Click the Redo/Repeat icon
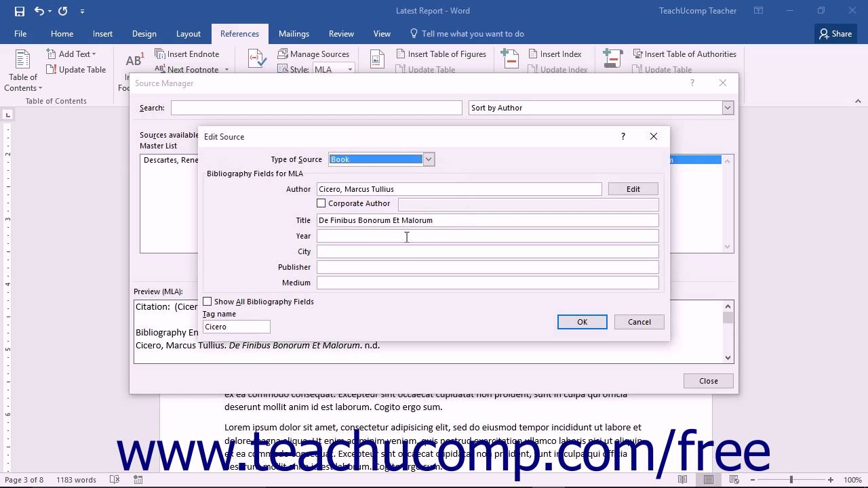This screenshot has height=488, width=868. [62, 11]
